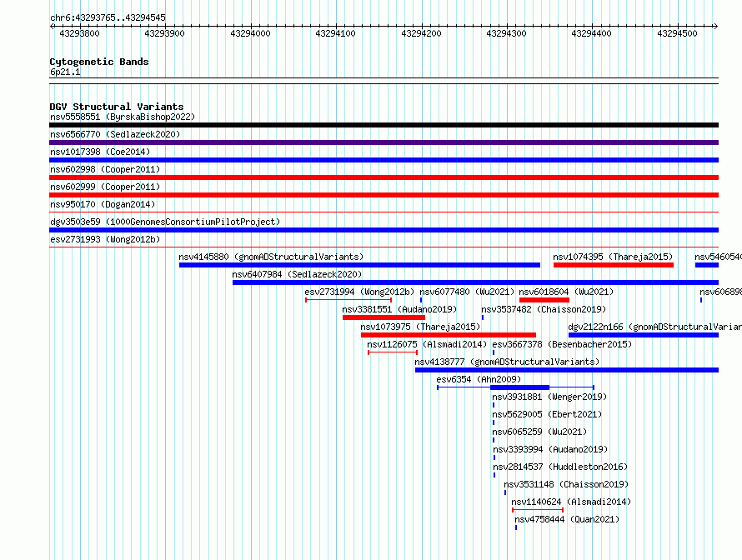Image resolution: width=742 pixels, height=560 pixels.
Task: Select the blue bar under nsv4145880
Action: [x=359, y=265]
